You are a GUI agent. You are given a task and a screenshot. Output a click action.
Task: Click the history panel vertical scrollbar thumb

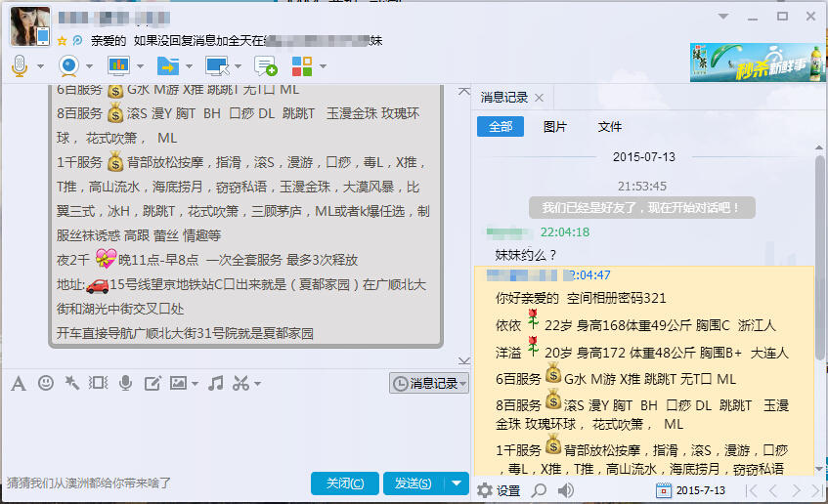point(819,259)
